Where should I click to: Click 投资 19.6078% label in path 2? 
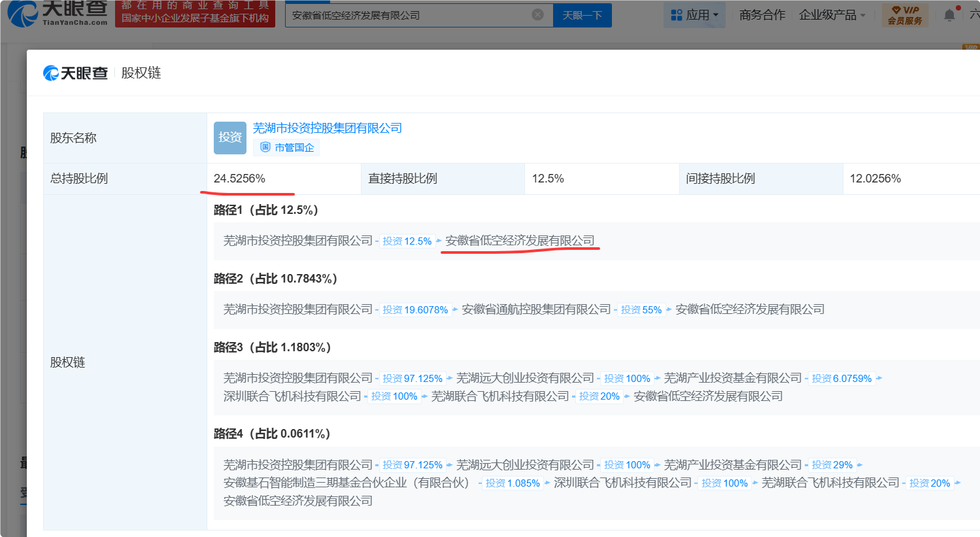point(415,310)
